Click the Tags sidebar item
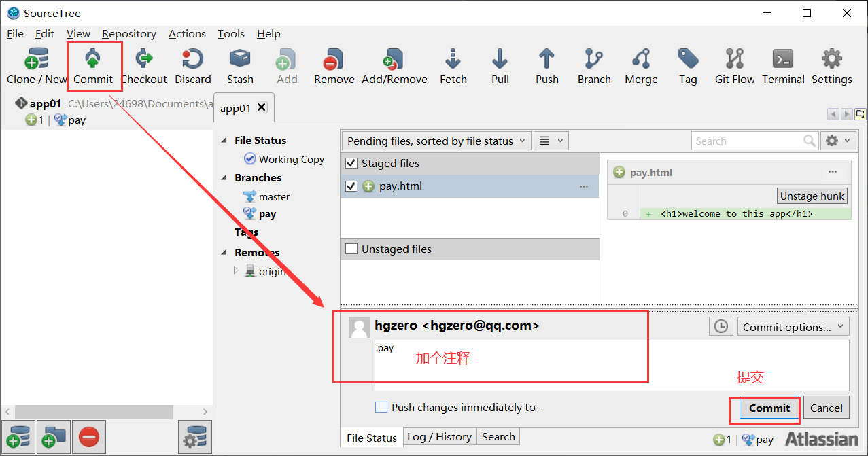This screenshot has width=868, height=456. [246, 232]
